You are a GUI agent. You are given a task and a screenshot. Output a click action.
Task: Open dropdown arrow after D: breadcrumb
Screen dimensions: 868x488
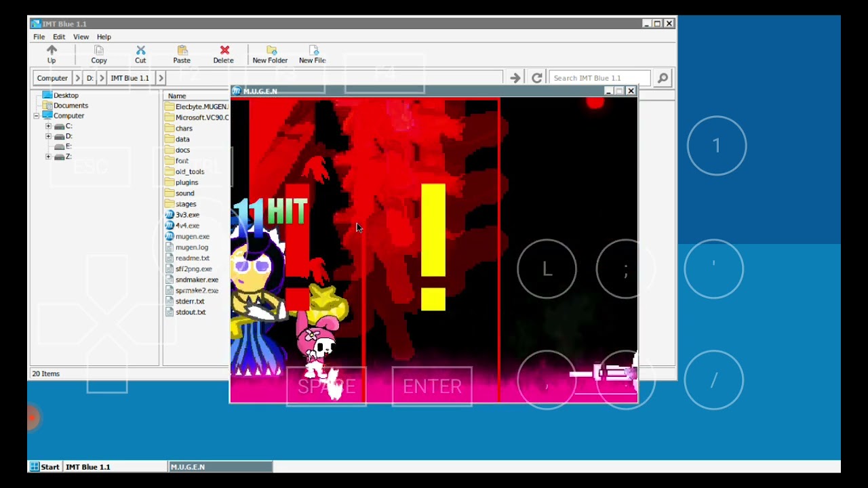click(102, 78)
